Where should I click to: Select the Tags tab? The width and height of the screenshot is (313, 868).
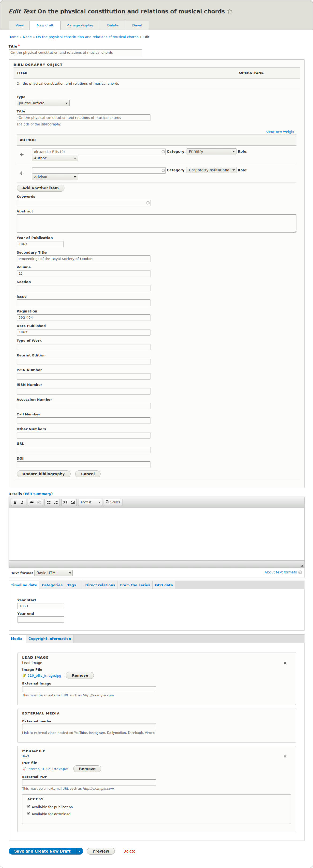(x=71, y=585)
